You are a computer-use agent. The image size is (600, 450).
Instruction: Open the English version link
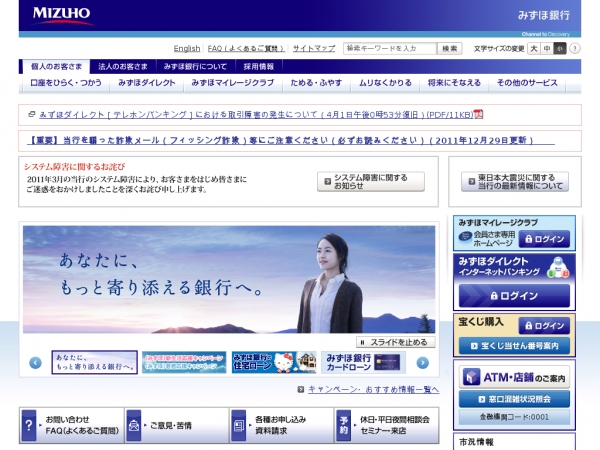click(187, 49)
